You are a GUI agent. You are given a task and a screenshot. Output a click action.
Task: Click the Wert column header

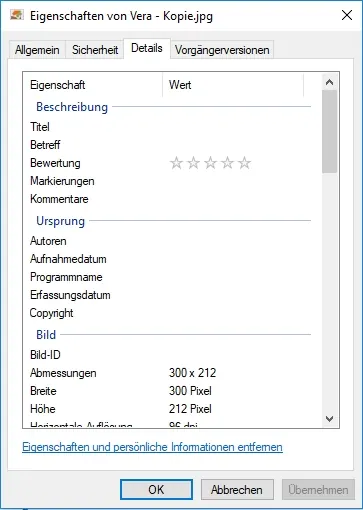click(233, 85)
